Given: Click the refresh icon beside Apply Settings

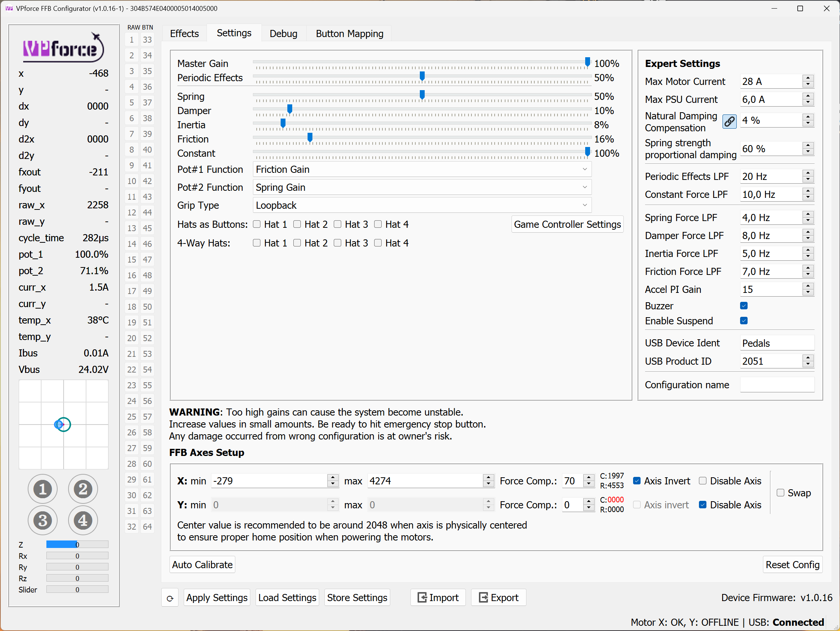Looking at the screenshot, I should click(x=170, y=597).
